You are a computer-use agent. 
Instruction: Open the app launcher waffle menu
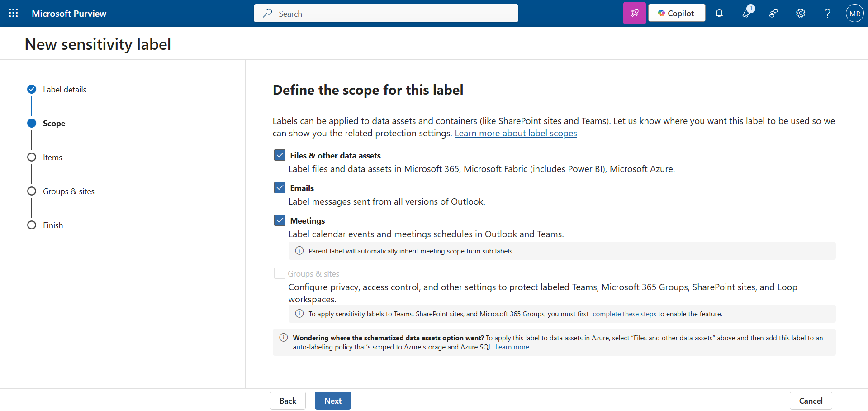[13, 13]
